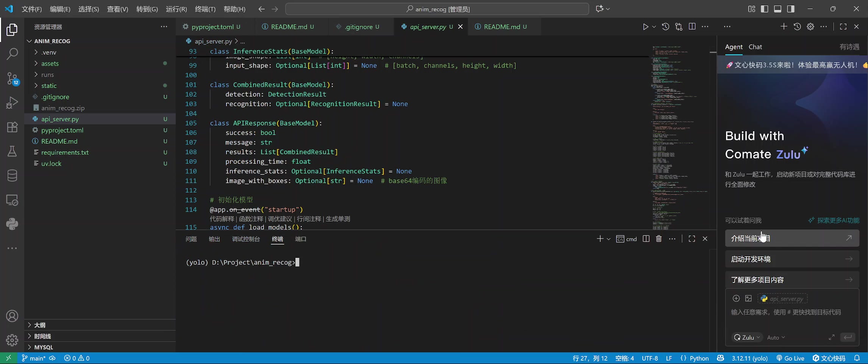Open 探索更多AI功能 link
Screen dimensions: 868x364
(834, 220)
